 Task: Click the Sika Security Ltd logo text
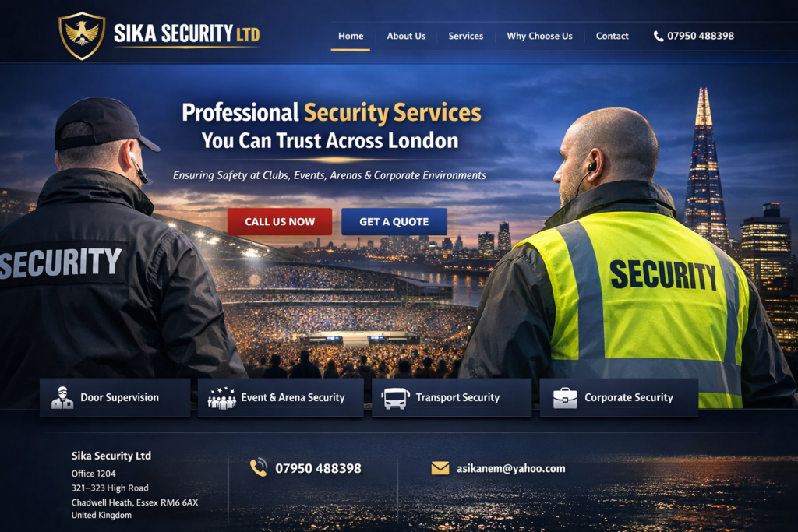(x=187, y=34)
